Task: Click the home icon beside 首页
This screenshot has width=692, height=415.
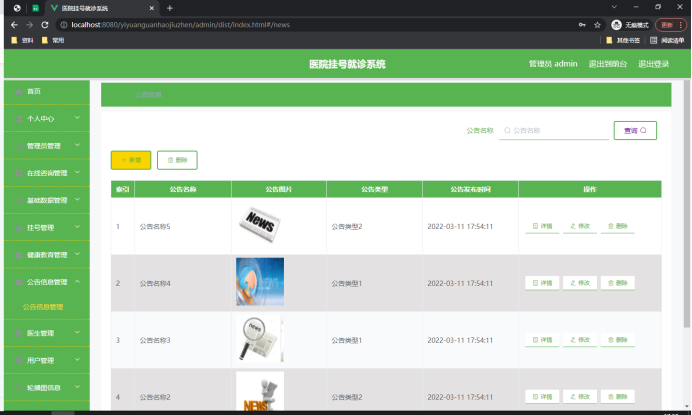Action: point(19,92)
